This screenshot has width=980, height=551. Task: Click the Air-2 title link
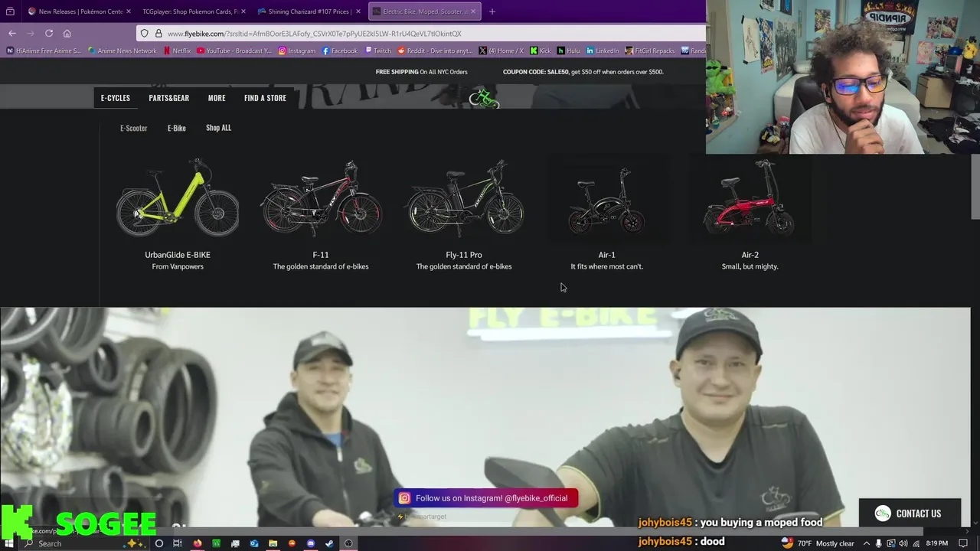pos(750,255)
